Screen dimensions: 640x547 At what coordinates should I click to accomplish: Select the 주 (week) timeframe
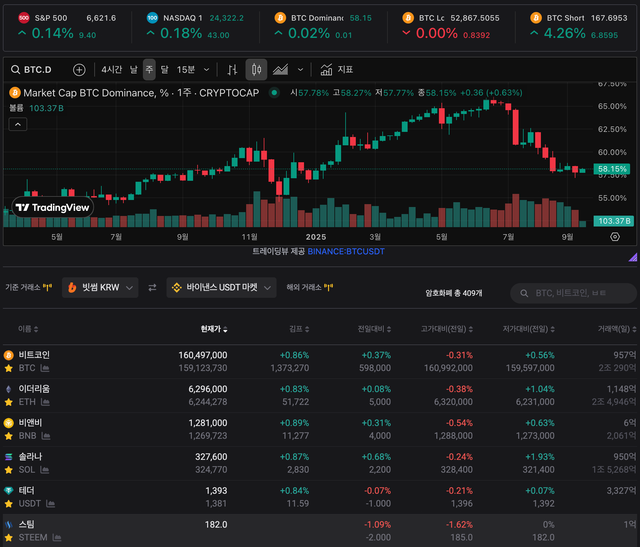149,69
